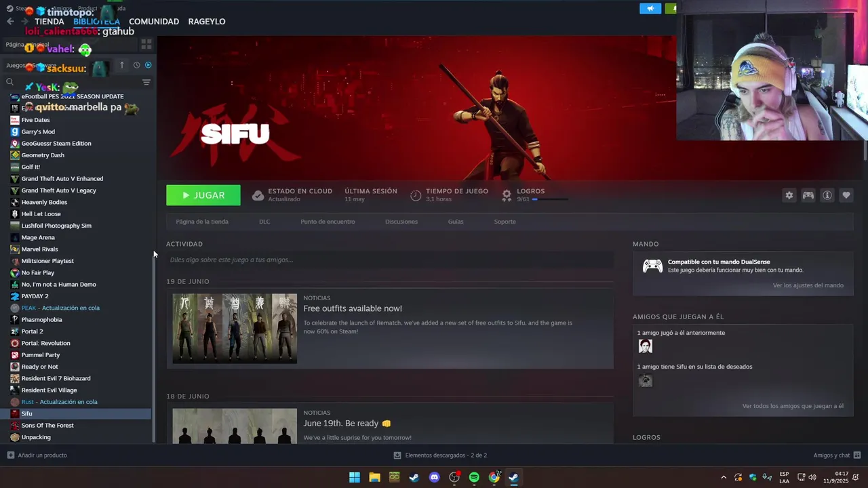Click the achievements gear-badge icon
This screenshot has width=868, height=488.
pyautogui.click(x=507, y=195)
